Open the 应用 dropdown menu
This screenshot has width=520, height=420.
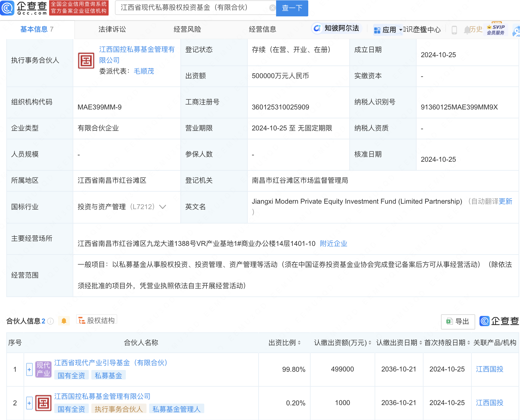(x=388, y=30)
